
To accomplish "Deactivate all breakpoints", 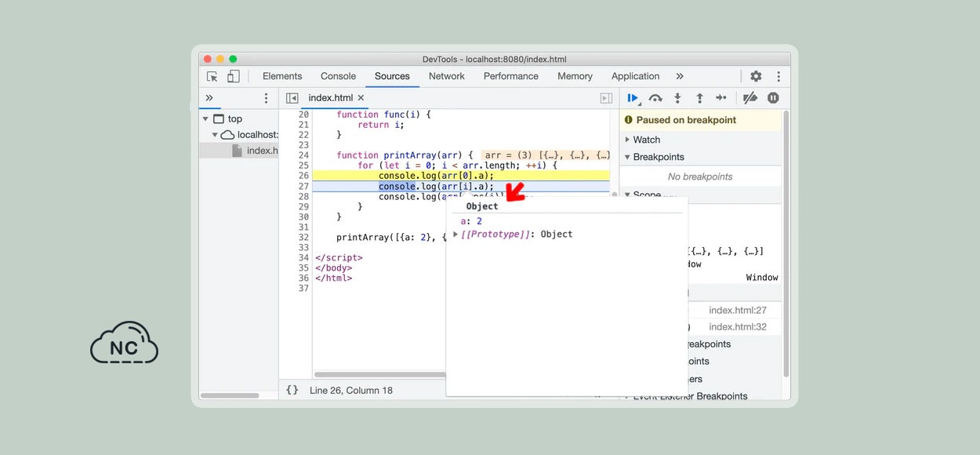I will (750, 98).
